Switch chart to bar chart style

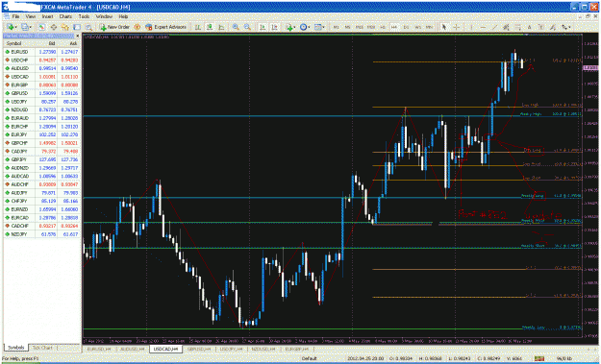198,27
